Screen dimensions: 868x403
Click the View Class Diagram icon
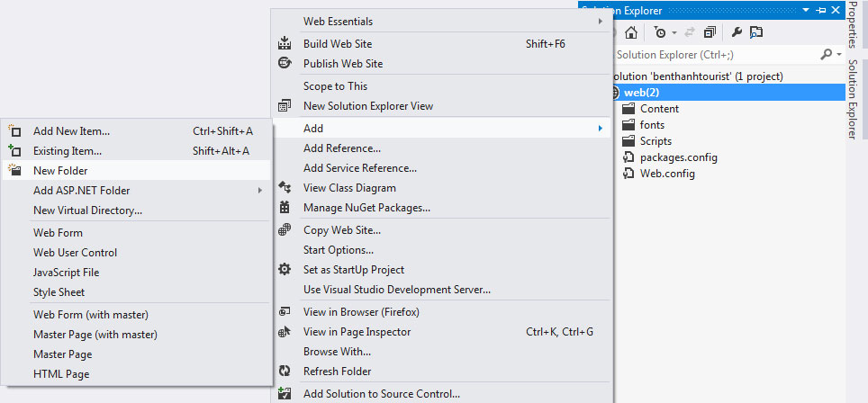(285, 187)
